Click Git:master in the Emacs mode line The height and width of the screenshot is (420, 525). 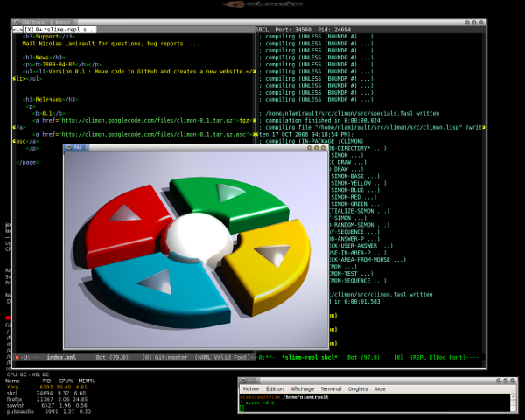(x=171, y=357)
